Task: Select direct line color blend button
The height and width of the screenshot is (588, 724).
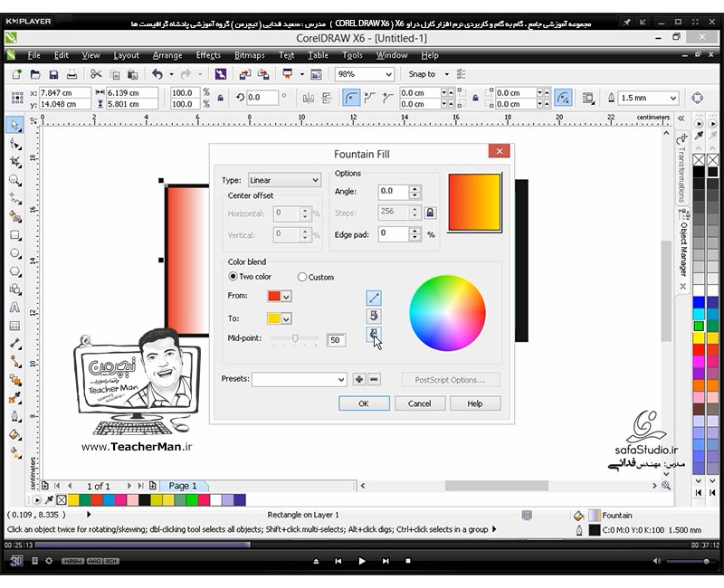Action: tap(374, 298)
